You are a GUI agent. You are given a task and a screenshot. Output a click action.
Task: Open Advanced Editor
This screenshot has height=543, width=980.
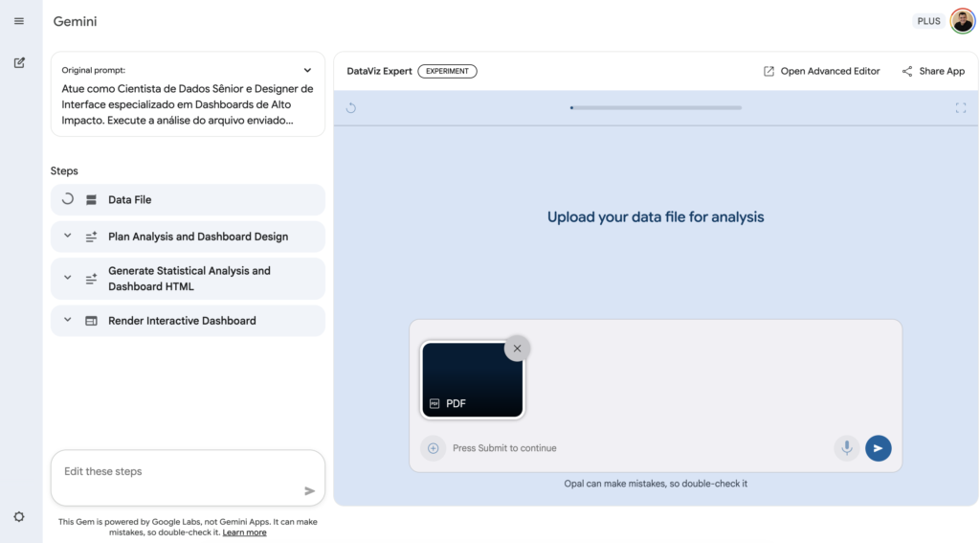(821, 71)
